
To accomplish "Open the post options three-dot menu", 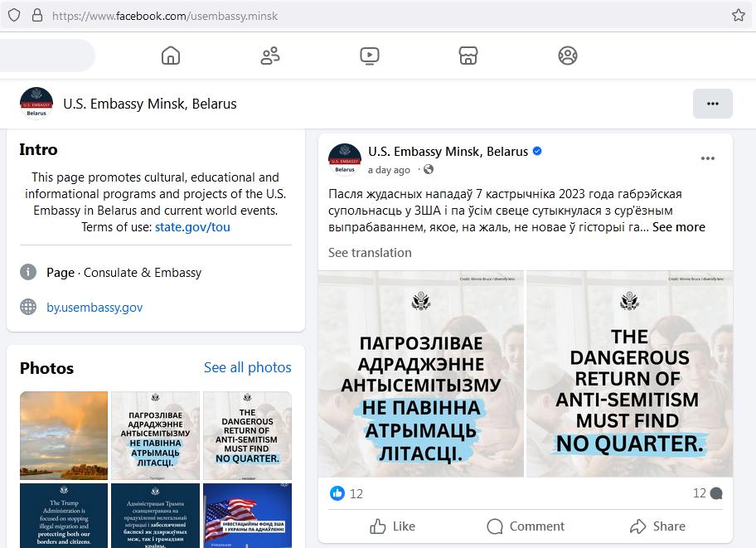I will pyautogui.click(x=707, y=158).
